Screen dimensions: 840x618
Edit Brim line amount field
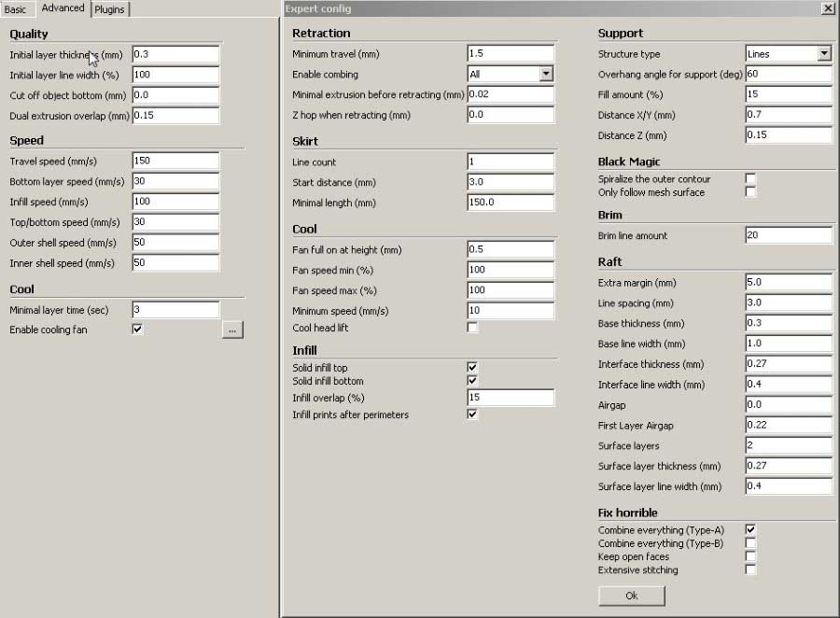click(789, 234)
